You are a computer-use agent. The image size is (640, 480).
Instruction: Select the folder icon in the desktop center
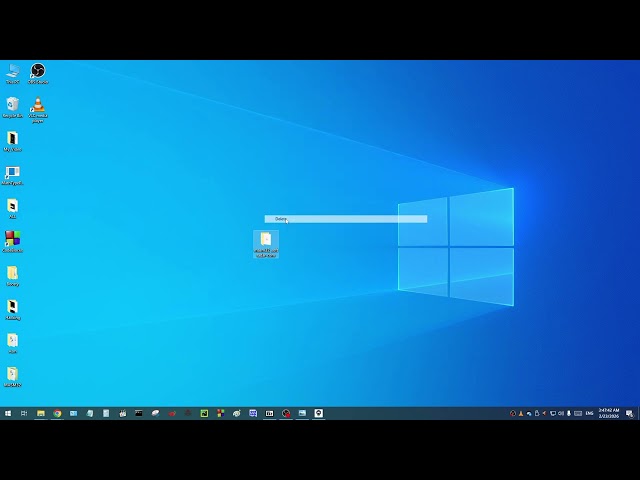(266, 244)
